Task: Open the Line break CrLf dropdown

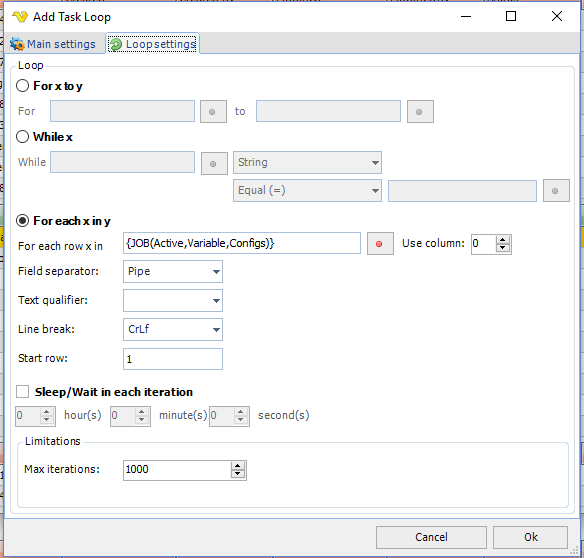Action: [173, 329]
